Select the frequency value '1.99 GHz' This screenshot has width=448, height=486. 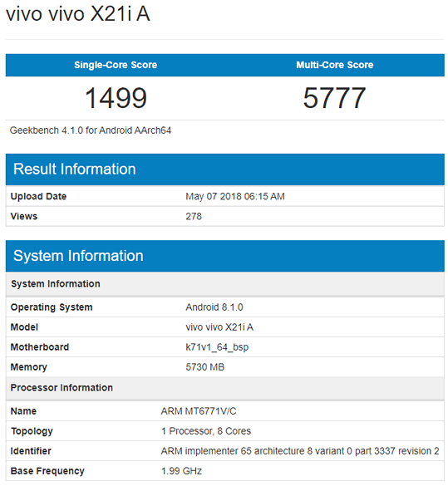click(181, 471)
